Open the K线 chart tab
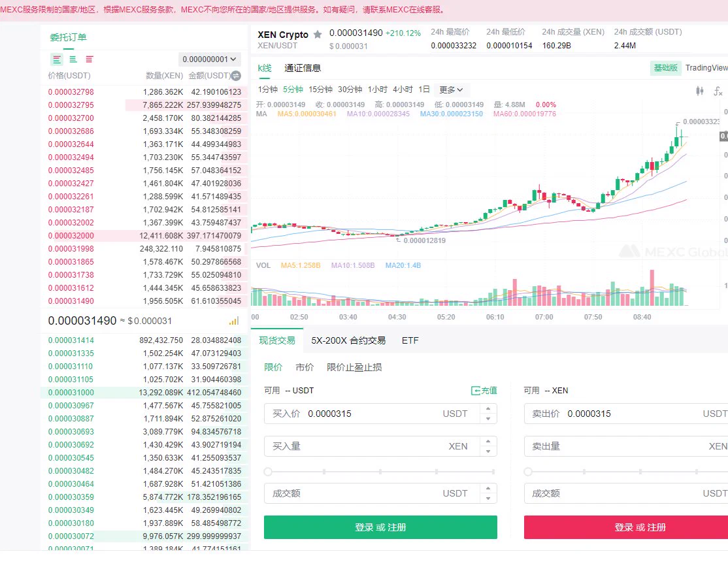Viewport: 728px width, 573px height. pyautogui.click(x=265, y=68)
